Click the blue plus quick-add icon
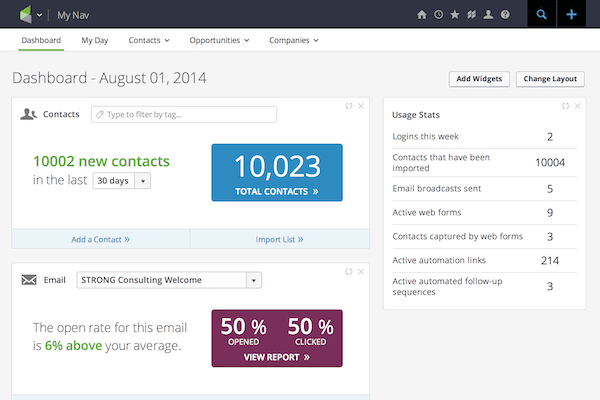The width and height of the screenshot is (600, 400). point(572,14)
